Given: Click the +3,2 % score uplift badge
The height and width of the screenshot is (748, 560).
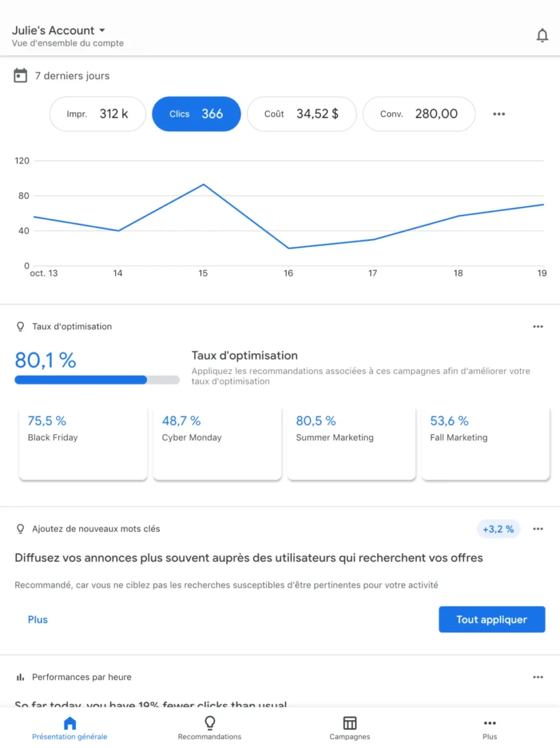Looking at the screenshot, I should (x=498, y=529).
